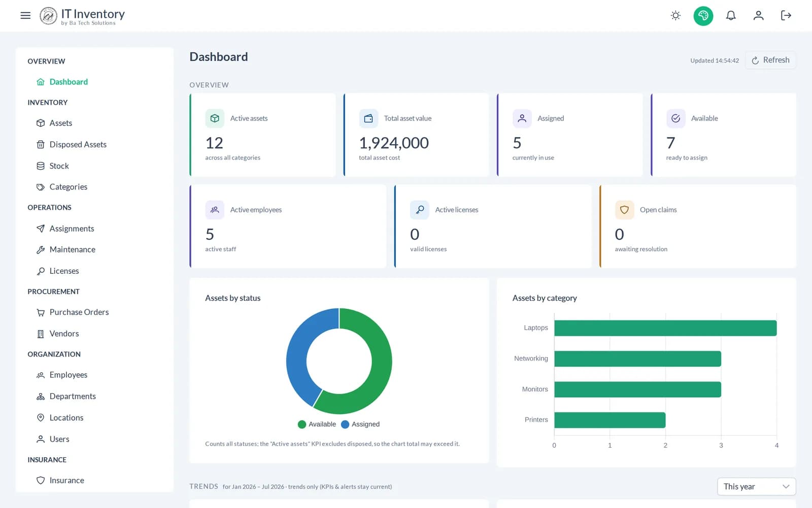Image resolution: width=812 pixels, height=508 pixels.
Task: Click the Users person icon in sidebar
Action: point(41,439)
